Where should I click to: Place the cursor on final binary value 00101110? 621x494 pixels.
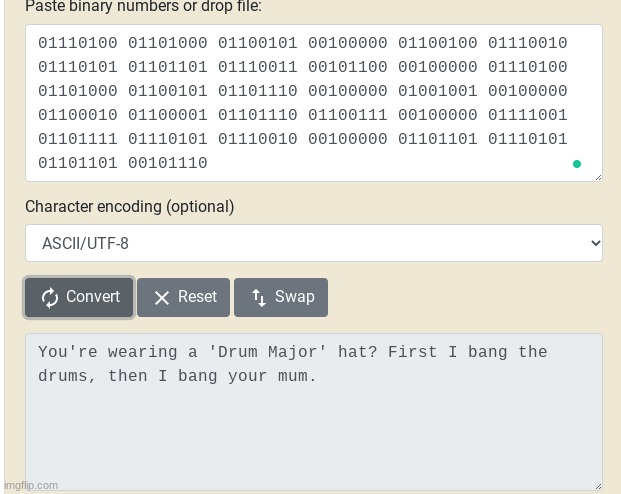click(x=168, y=163)
